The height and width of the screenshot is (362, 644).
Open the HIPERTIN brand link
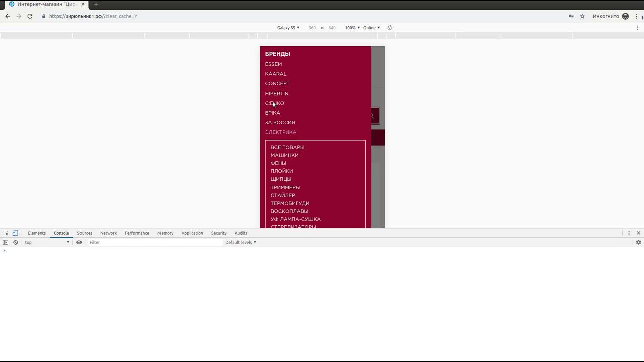click(x=277, y=93)
